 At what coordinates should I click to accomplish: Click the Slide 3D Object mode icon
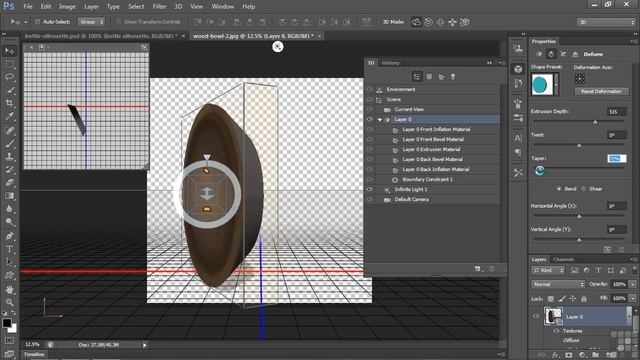[453, 22]
